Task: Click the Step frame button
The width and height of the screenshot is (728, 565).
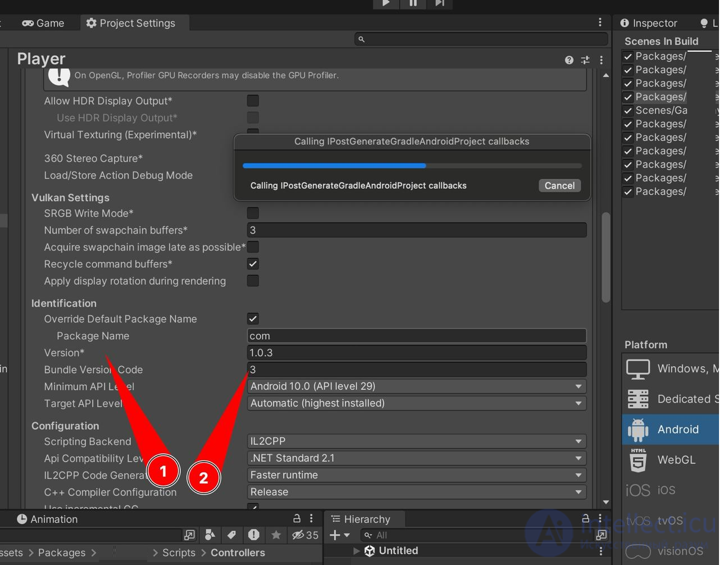Action: (x=439, y=3)
